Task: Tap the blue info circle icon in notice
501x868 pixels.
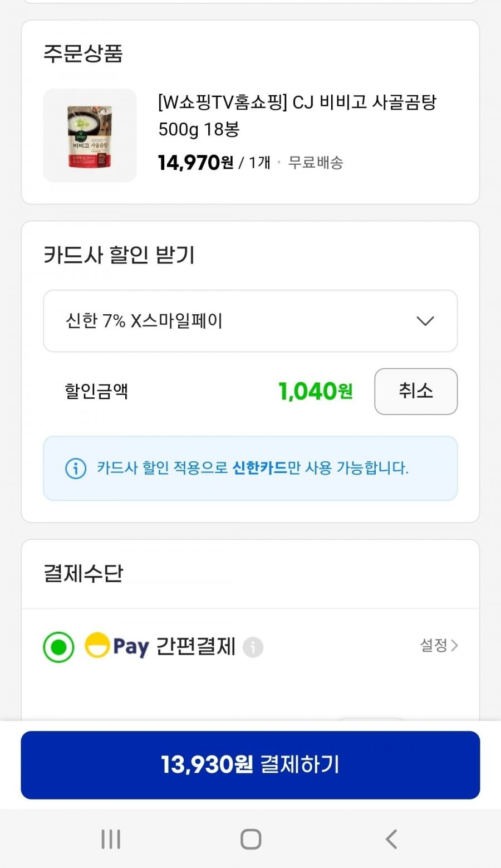Action: coord(76,468)
